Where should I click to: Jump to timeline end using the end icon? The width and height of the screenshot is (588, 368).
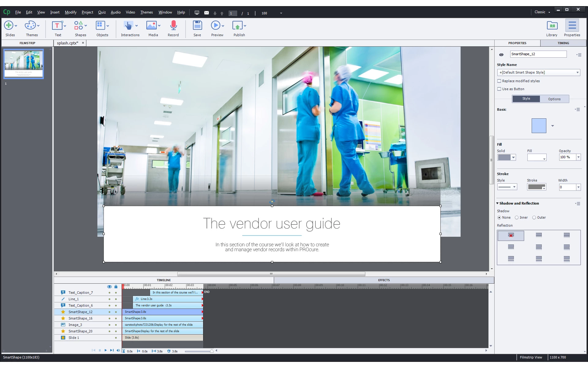pyautogui.click(x=112, y=350)
